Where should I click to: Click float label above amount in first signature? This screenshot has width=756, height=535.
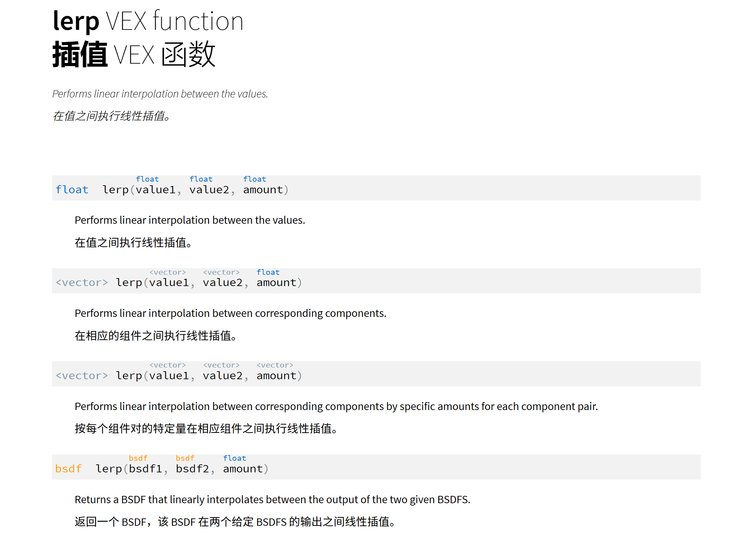(255, 179)
